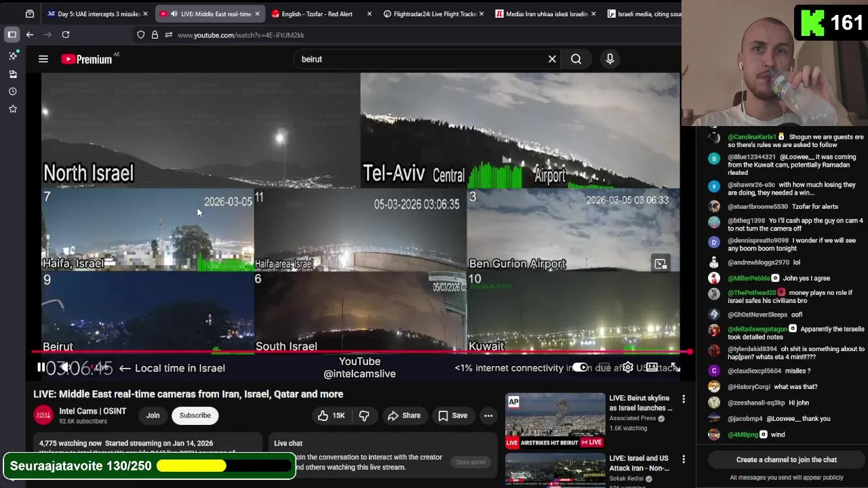Open the 'Open panel' live chat button

[471, 462]
